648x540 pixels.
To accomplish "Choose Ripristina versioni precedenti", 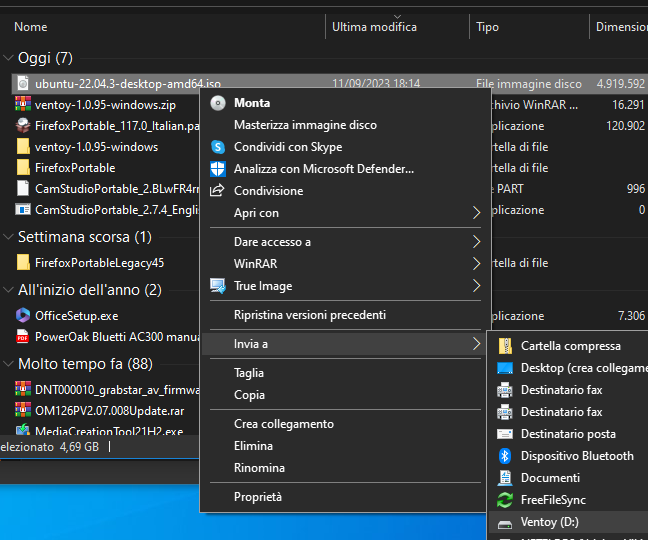I will pos(343,315).
